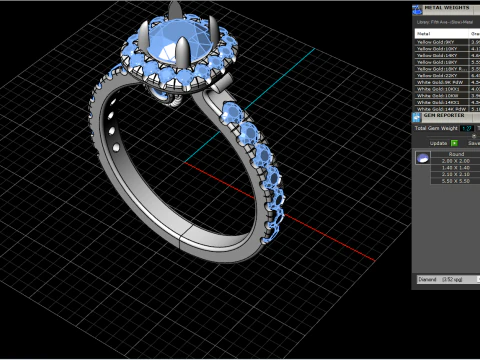
Task: Click the Metal Weights panel icon
Action: pyautogui.click(x=417, y=10)
